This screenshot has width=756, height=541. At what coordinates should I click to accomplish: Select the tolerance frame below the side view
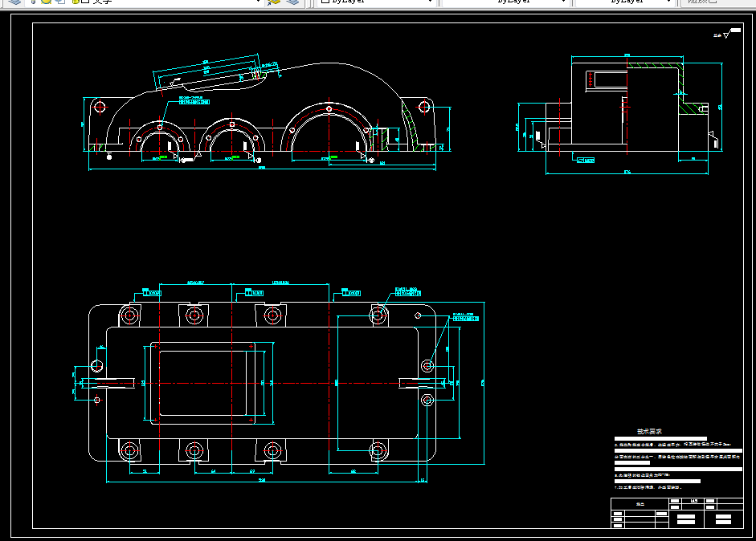(586, 160)
